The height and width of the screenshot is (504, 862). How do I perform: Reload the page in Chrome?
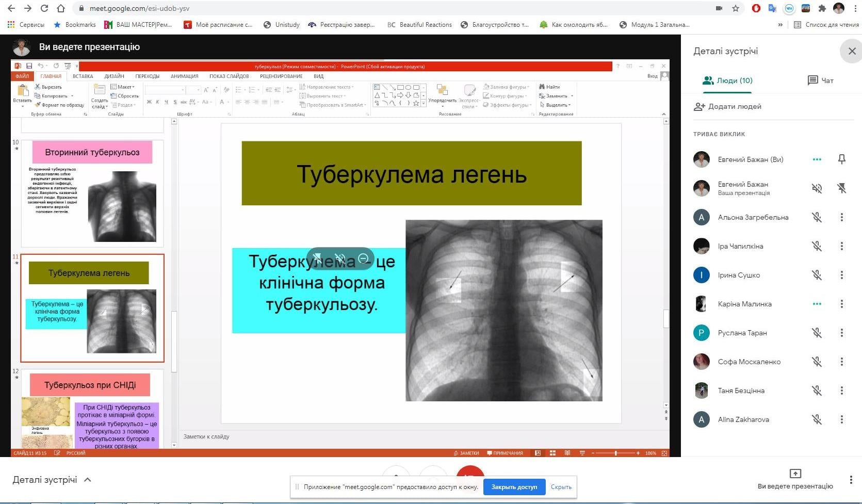pos(44,8)
